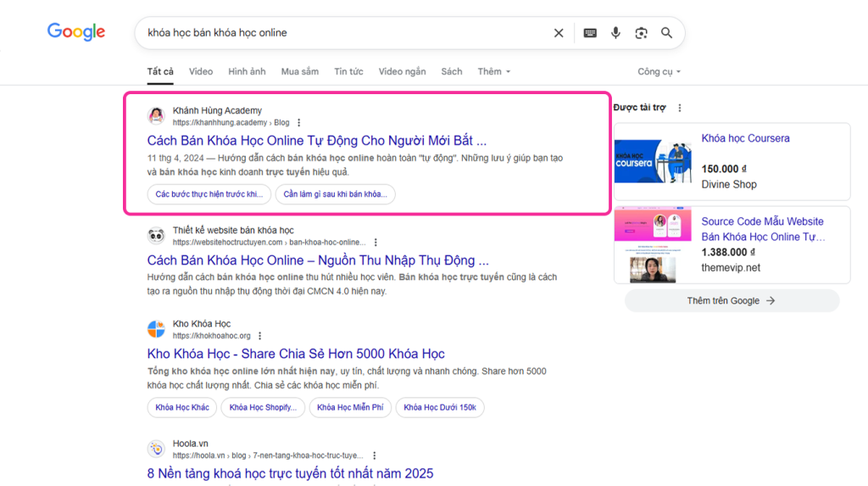Clear the search box with the X icon
This screenshot has height=486, width=868.
point(559,33)
